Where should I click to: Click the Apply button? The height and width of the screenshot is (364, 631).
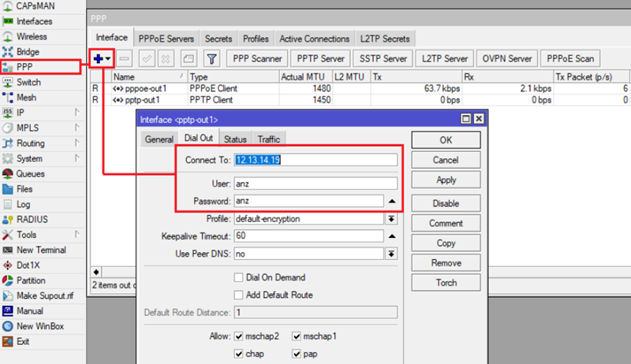(x=446, y=180)
